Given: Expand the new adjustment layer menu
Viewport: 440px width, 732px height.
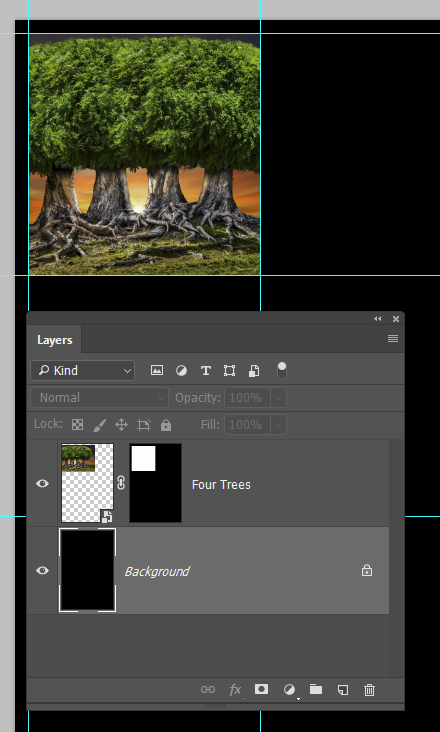Looking at the screenshot, I should point(290,690).
